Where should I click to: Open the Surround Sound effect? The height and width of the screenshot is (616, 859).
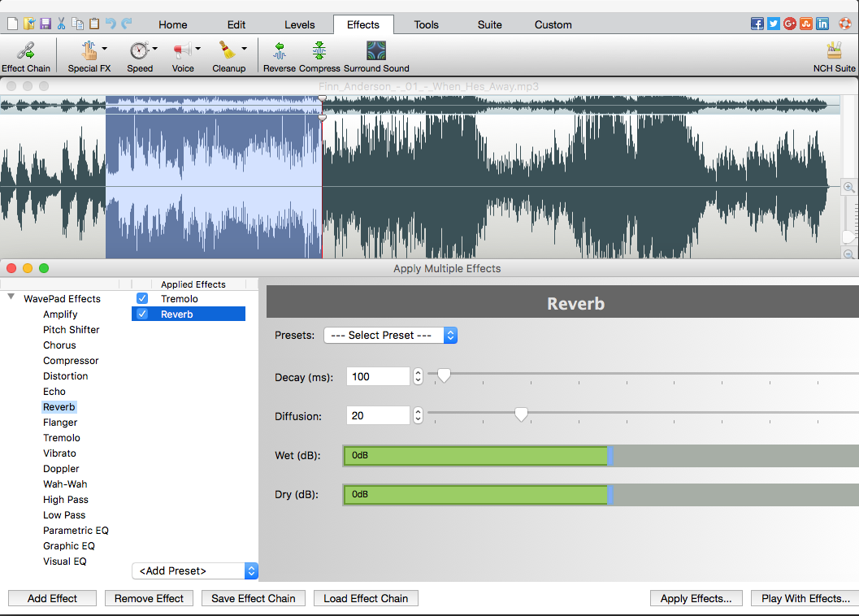(x=375, y=55)
